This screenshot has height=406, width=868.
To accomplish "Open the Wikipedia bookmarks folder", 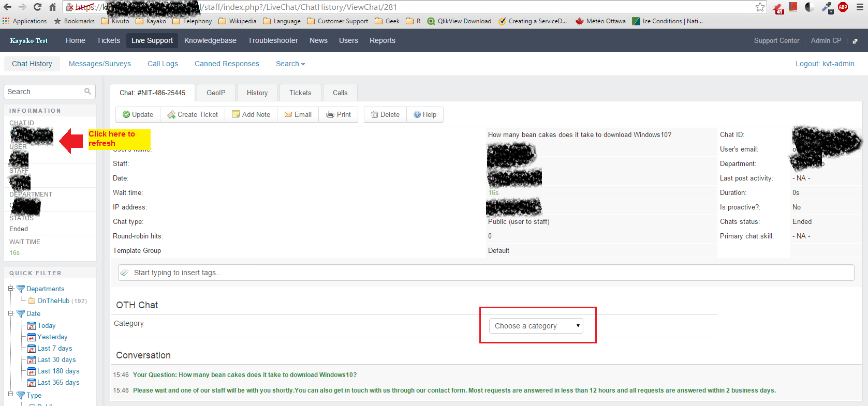I will 238,21.
